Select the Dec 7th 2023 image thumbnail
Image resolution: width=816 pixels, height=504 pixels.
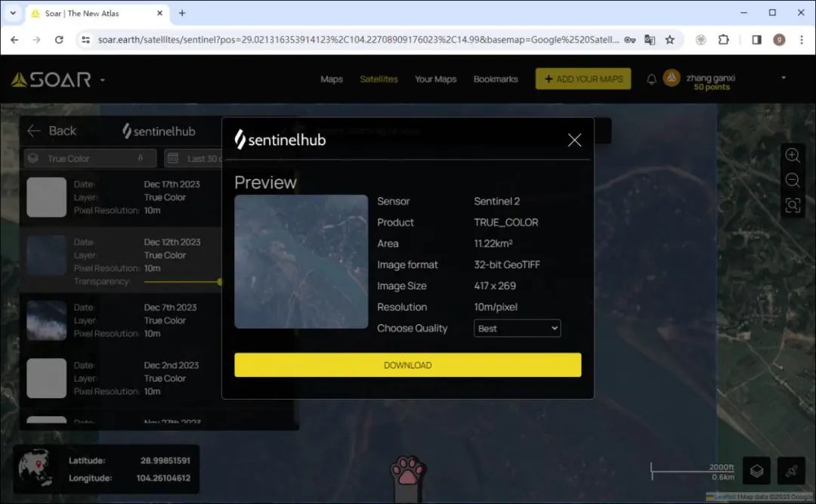[46, 320]
